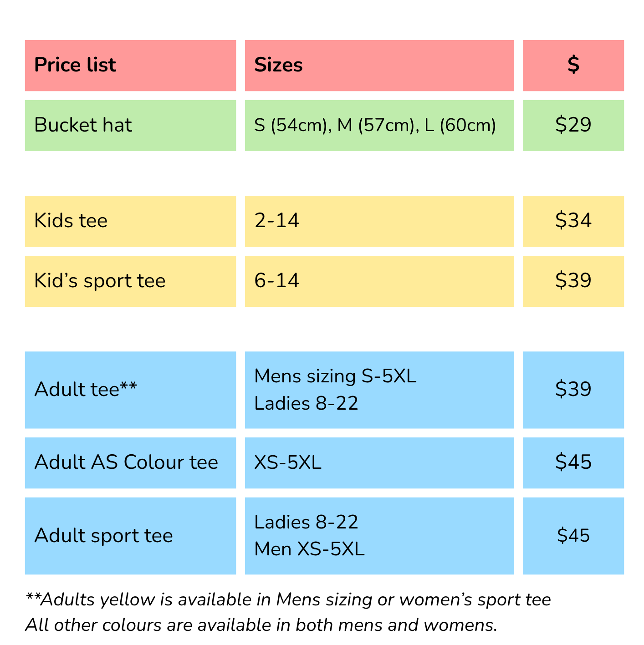Click the "6-14" sizes cell
Screen dimensions: 644x645
(x=379, y=281)
